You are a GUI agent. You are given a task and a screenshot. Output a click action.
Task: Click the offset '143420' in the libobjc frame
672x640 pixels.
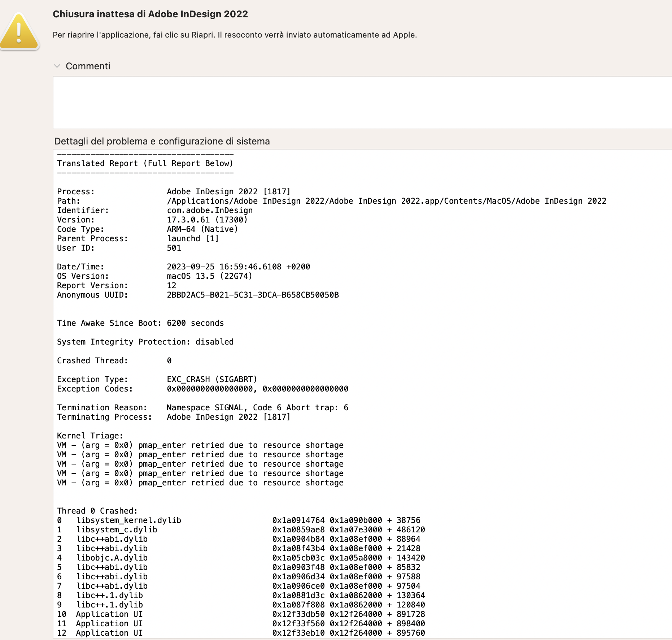(411, 558)
